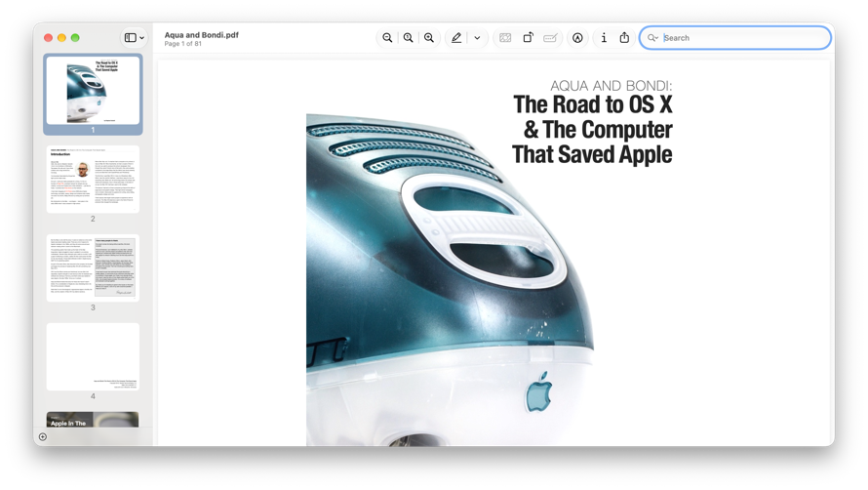Open the highlight style dropdown arrow
This screenshot has height=490, width=868.
(477, 38)
